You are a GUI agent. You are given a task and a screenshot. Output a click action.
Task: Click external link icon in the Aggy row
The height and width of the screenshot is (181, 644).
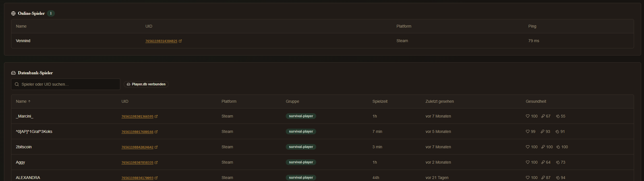156,163
